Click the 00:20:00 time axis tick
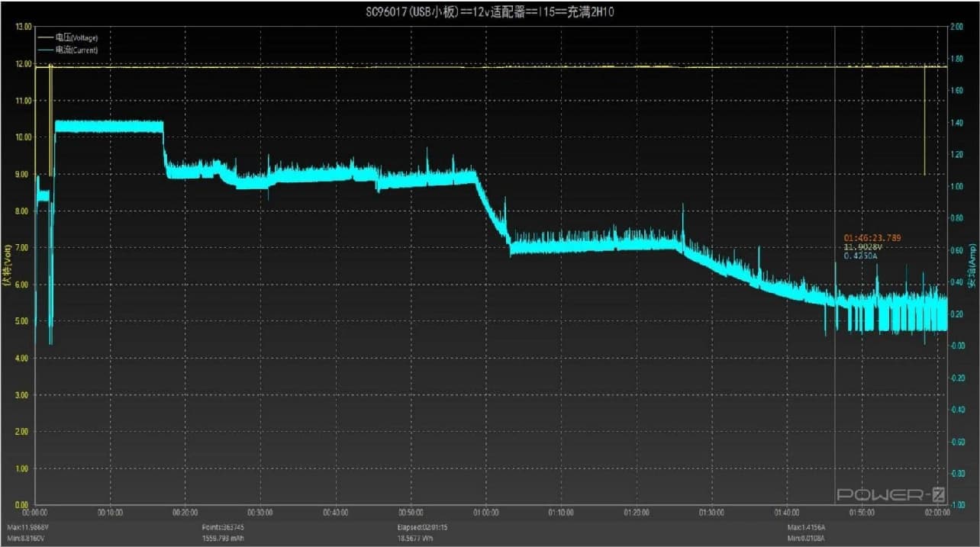The image size is (980, 547). (x=186, y=513)
